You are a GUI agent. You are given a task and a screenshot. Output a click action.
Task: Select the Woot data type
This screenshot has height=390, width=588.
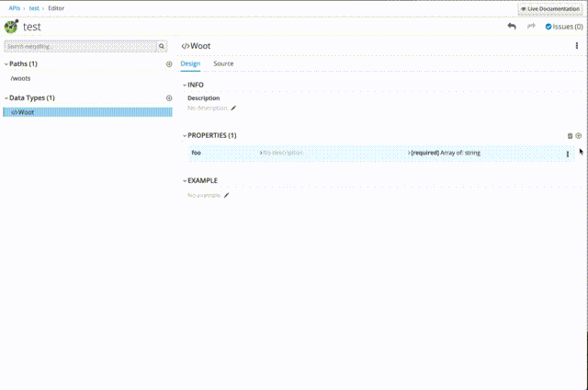click(x=88, y=112)
